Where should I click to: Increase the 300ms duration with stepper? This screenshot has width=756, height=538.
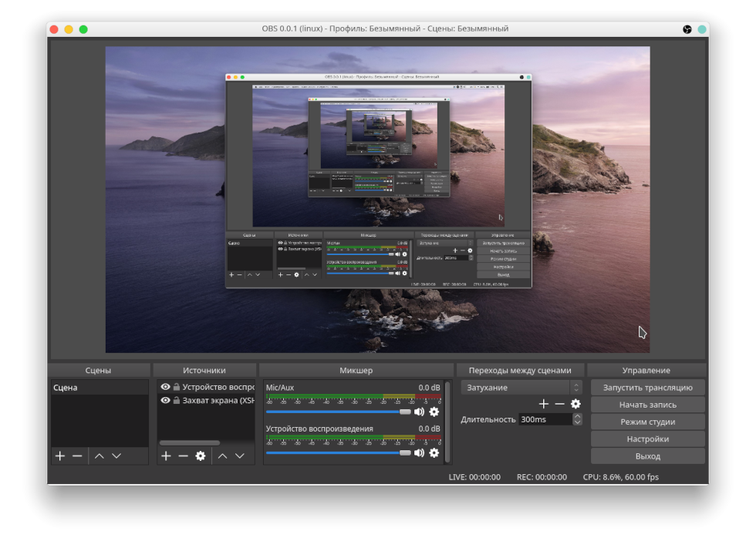pos(577,416)
